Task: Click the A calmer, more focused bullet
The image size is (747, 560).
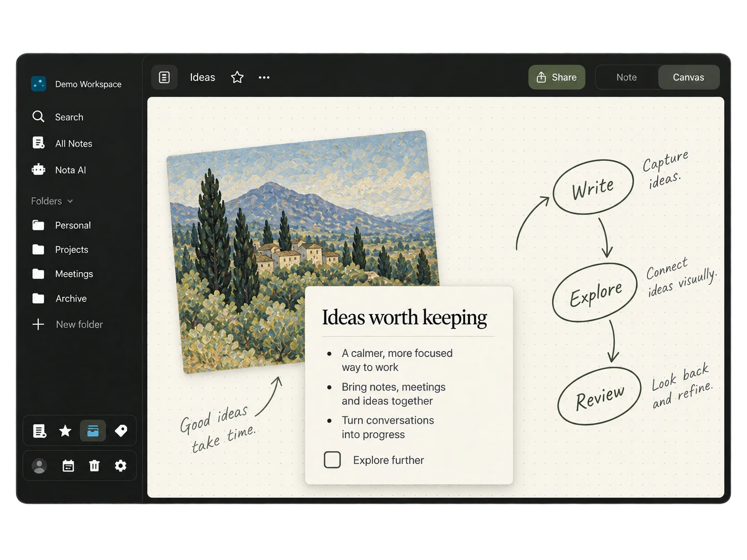Action: pyautogui.click(x=397, y=360)
